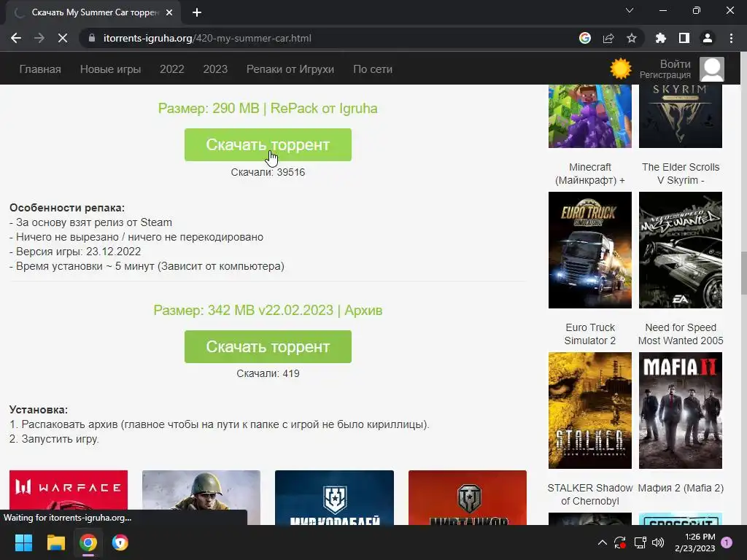Select the 2023 games menu

coord(215,69)
